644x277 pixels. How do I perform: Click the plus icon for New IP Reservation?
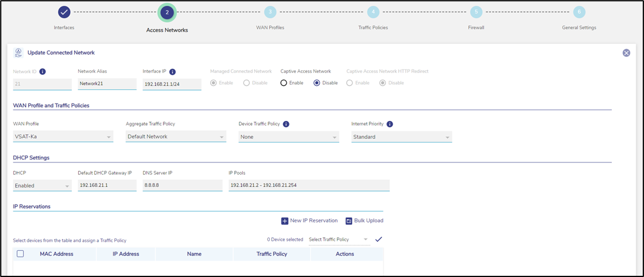point(284,221)
